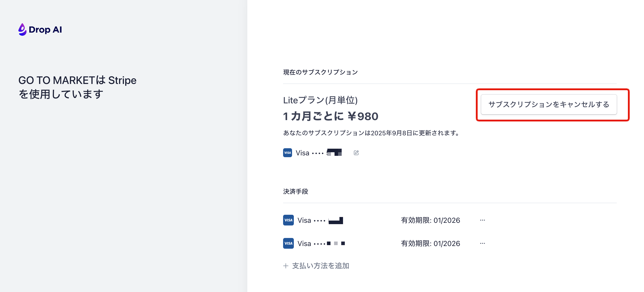Click サブスクリプションをキャンセルする button

pyautogui.click(x=549, y=104)
